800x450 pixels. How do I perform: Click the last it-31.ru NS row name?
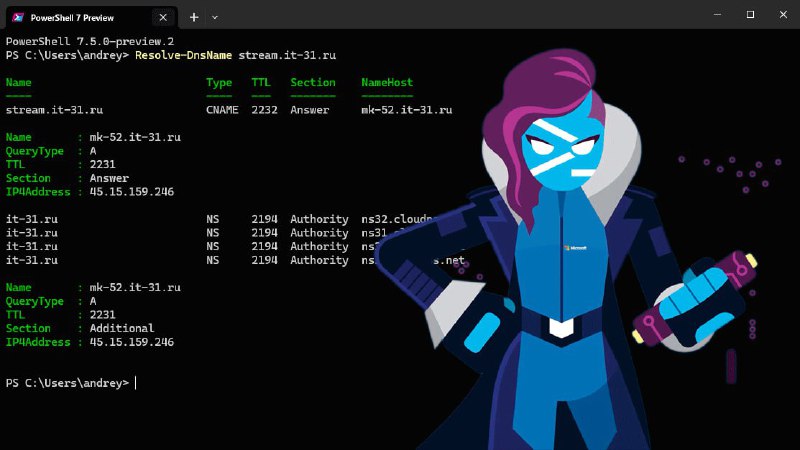[32, 260]
